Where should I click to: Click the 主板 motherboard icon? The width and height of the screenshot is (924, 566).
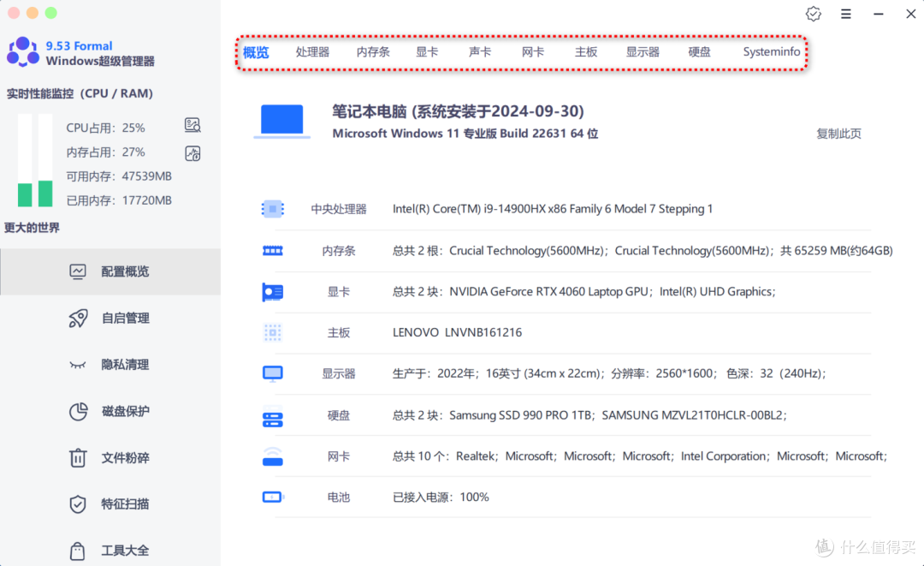[272, 332]
